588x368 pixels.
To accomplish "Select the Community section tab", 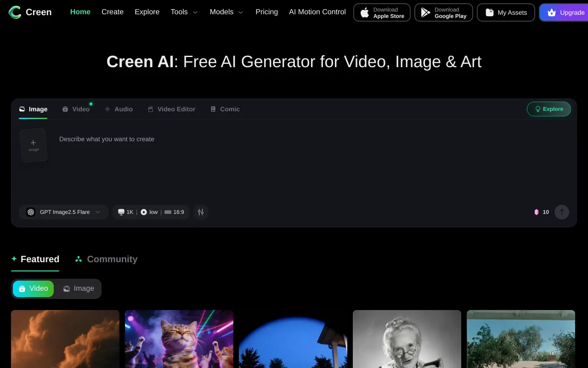I will tap(106, 259).
